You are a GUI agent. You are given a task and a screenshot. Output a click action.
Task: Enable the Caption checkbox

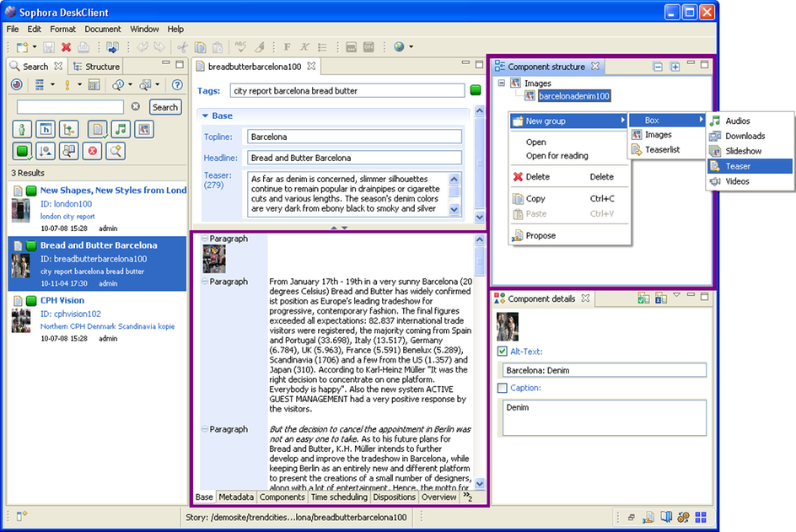503,388
